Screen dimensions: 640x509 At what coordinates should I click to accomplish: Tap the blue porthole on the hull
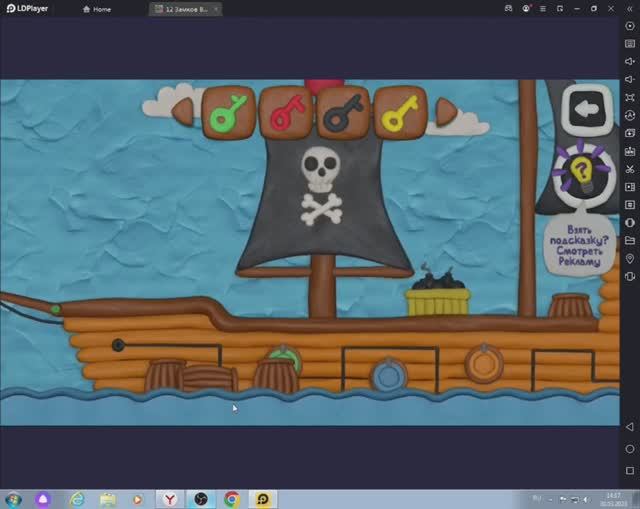388,376
